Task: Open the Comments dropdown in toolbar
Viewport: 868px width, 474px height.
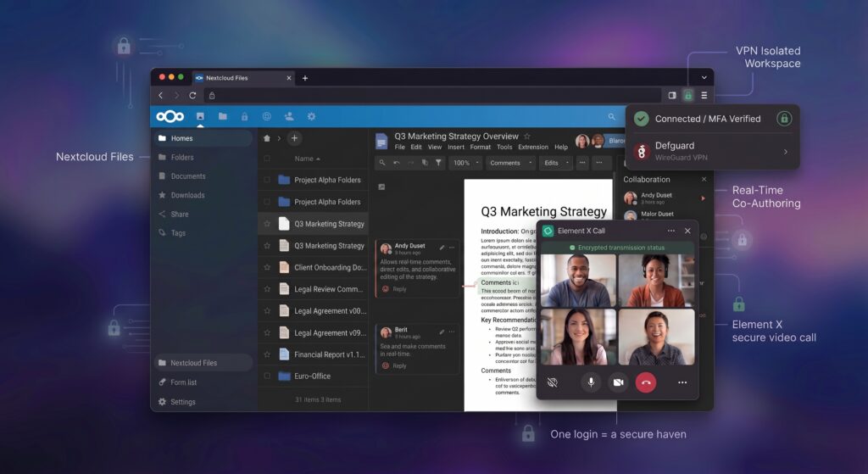Action: click(509, 163)
